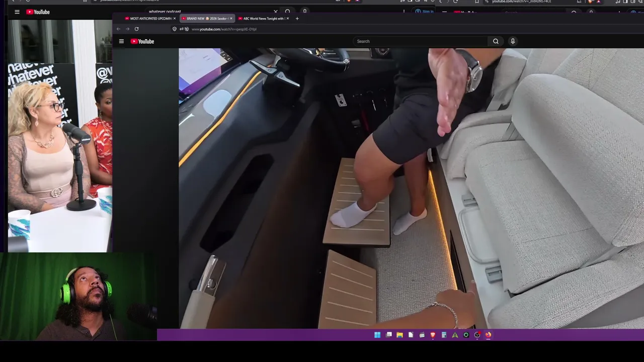Click the YouTube logo in background window
Viewport: 644px width, 362px height.
(38, 12)
